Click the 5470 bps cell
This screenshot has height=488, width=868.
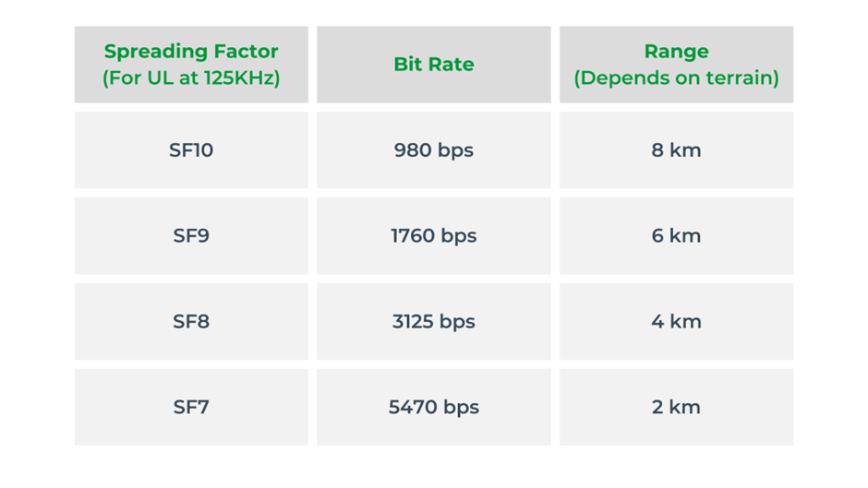coord(433,407)
